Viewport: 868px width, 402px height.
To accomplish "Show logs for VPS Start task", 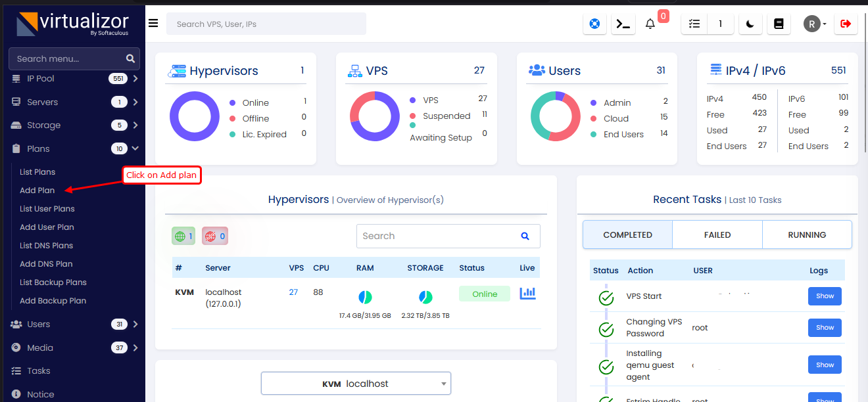I will tap(825, 296).
